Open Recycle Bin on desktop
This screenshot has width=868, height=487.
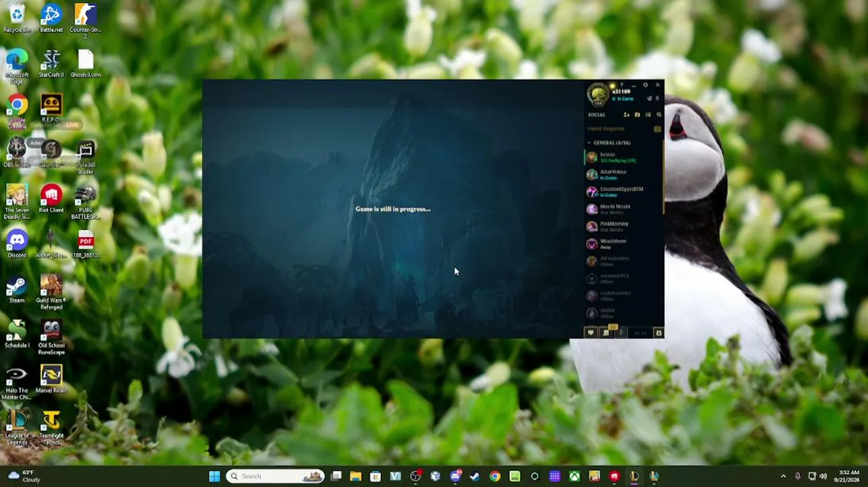point(17,18)
